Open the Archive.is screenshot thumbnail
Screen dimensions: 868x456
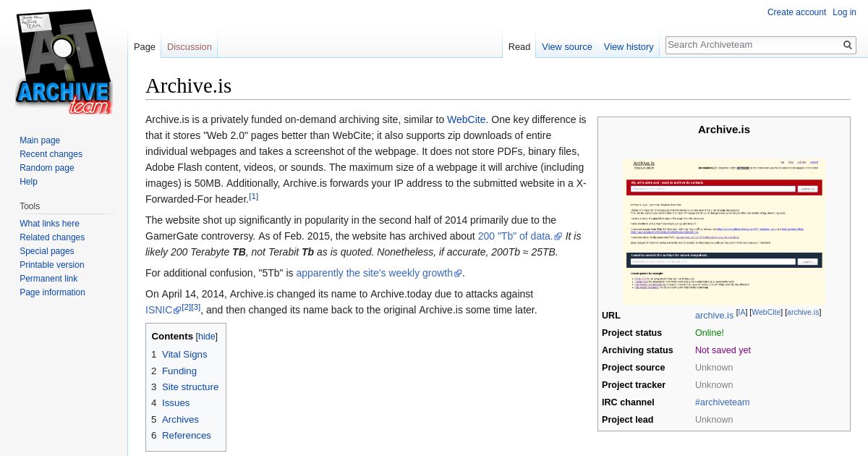coord(723,232)
